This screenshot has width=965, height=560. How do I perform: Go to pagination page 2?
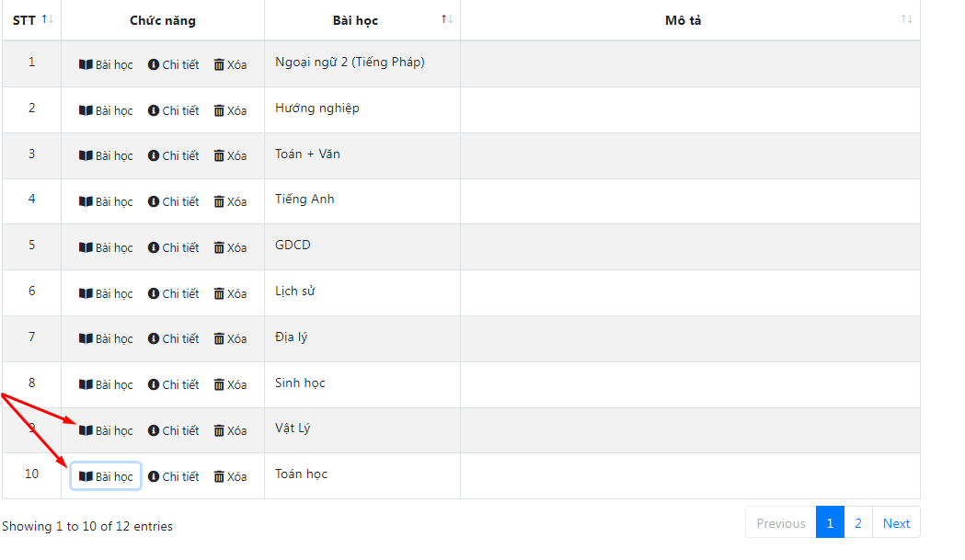point(858,523)
